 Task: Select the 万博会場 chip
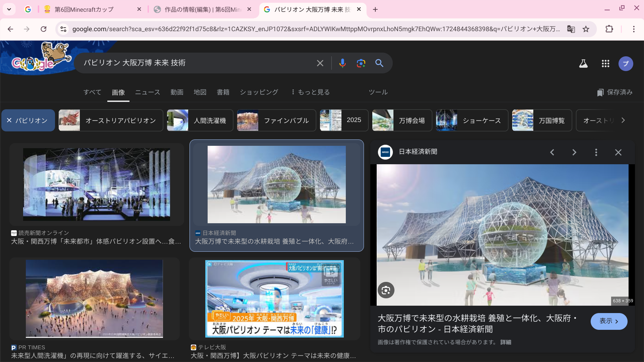pos(402,120)
